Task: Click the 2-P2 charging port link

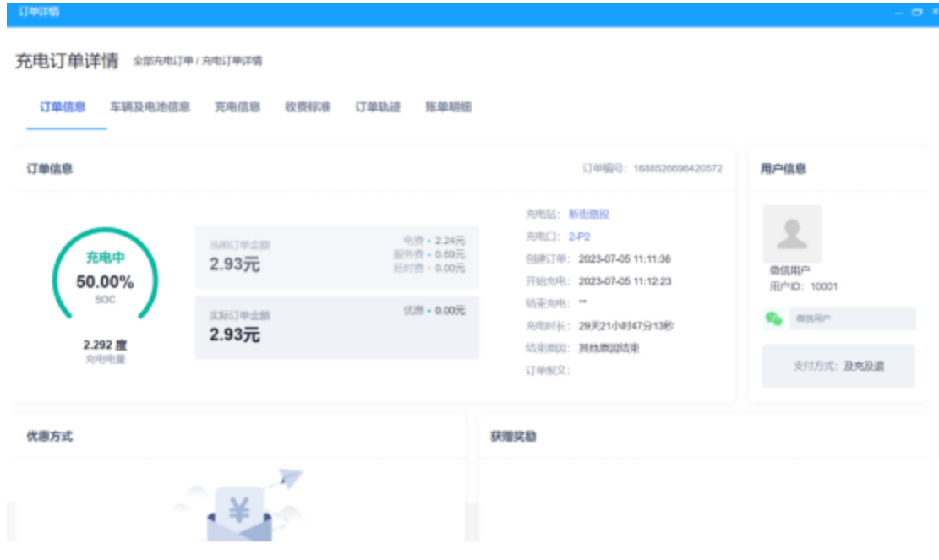Action: click(x=579, y=237)
